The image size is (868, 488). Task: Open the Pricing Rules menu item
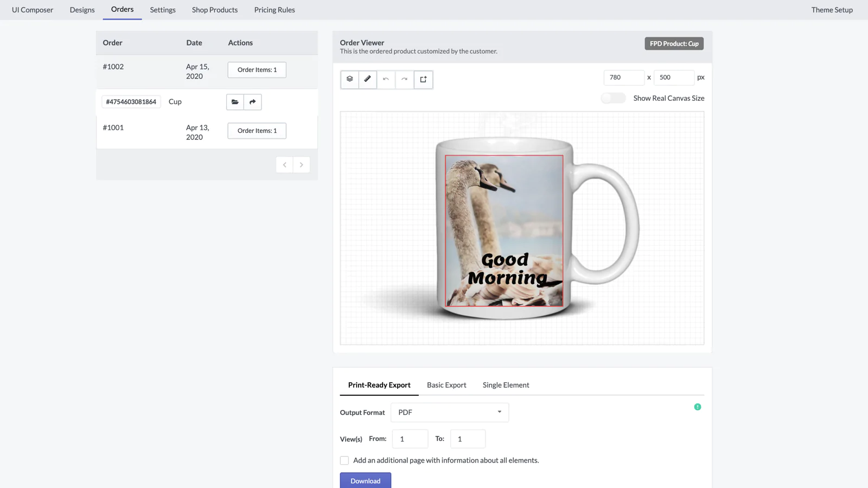pyautogui.click(x=275, y=10)
